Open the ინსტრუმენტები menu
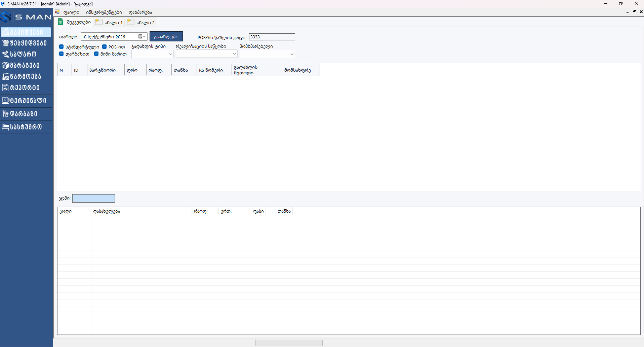Viewport: 644px width, 347px height. 104,12
